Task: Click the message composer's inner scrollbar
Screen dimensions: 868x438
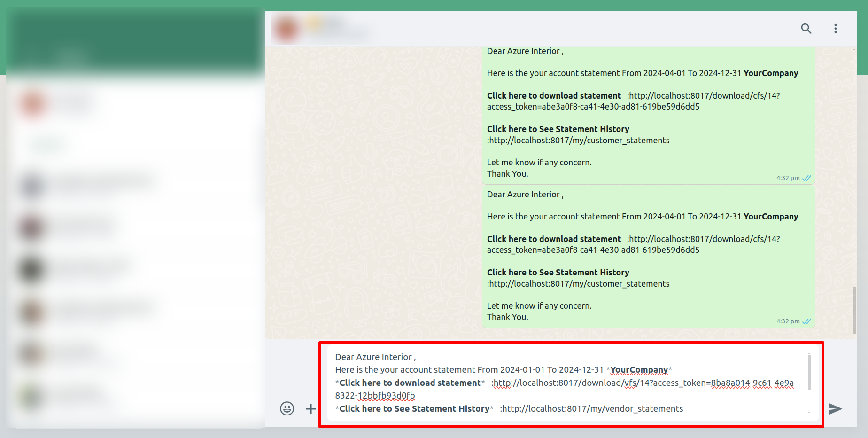Action: pos(809,372)
